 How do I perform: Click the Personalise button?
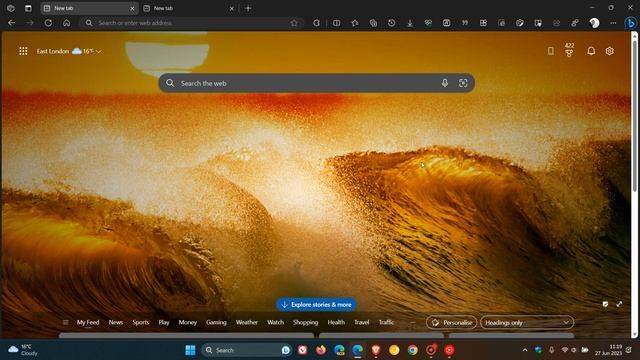(x=451, y=322)
